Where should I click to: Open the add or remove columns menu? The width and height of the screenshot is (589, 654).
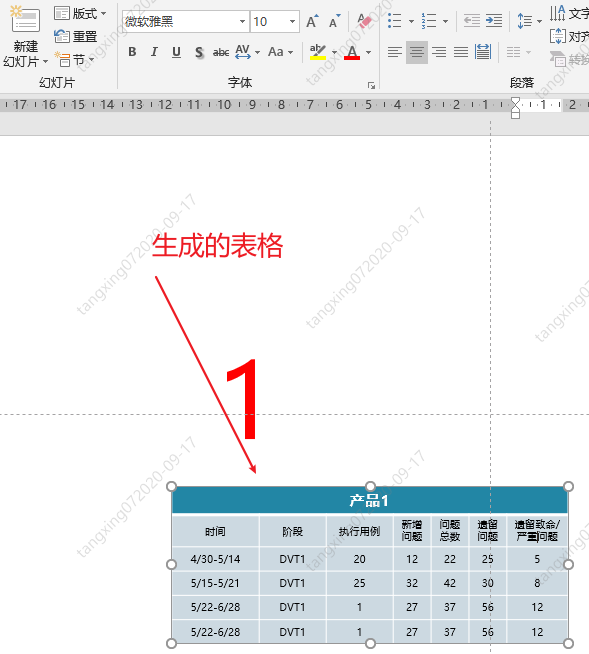point(518,52)
